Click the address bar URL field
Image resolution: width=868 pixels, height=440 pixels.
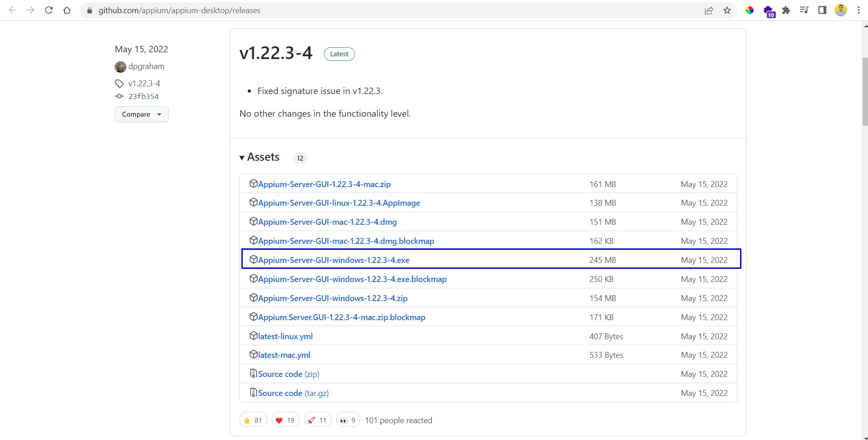pos(363,10)
